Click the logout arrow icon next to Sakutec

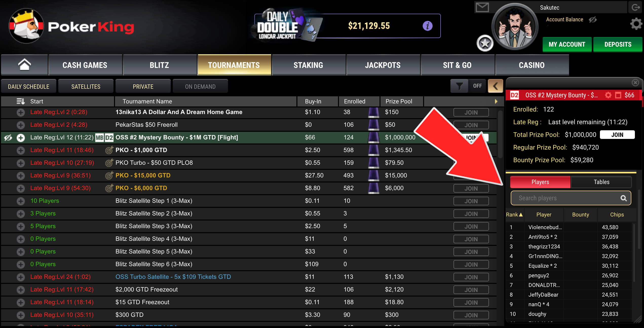tap(636, 7)
